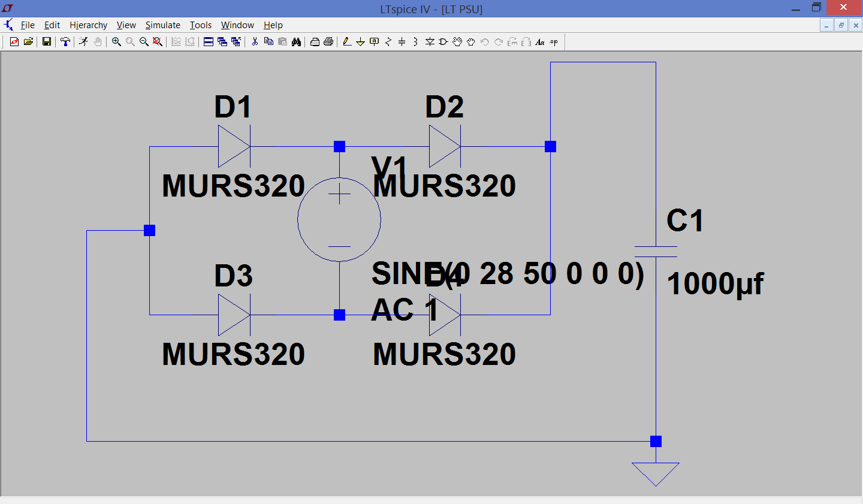Click the Pan magnifier icon
The image size is (863, 504).
(130, 42)
